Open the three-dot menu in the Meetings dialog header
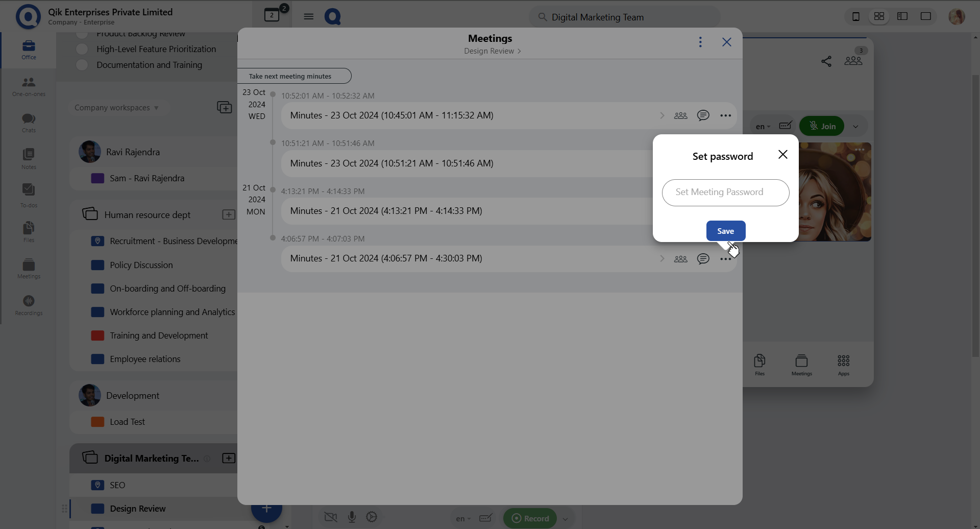Image resolution: width=980 pixels, height=529 pixels. pyautogui.click(x=700, y=42)
